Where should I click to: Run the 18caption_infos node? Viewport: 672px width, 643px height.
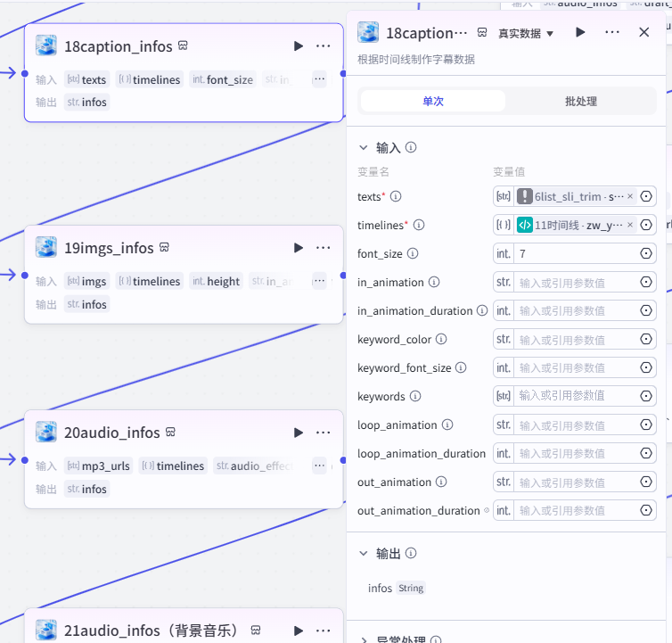(299, 45)
